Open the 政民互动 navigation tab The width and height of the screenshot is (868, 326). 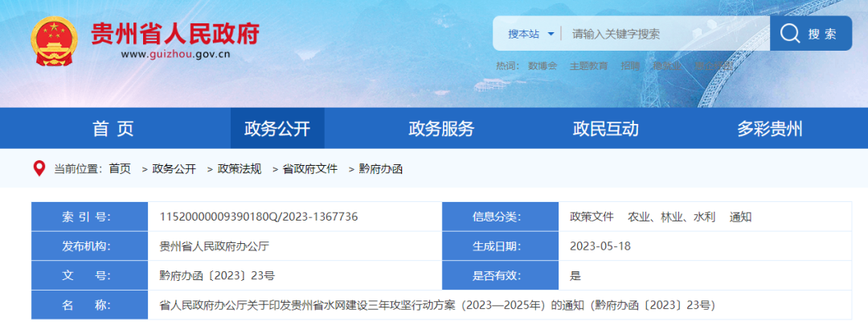point(605,129)
